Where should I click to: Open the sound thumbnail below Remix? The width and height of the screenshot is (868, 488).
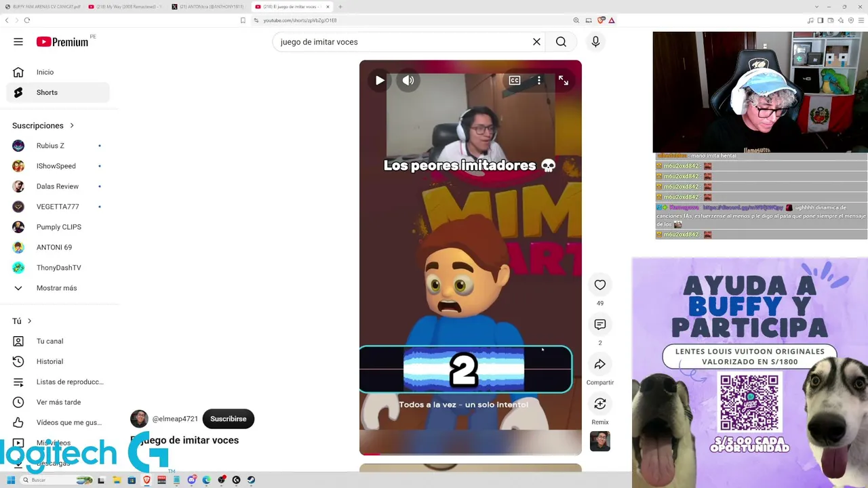[x=600, y=441]
